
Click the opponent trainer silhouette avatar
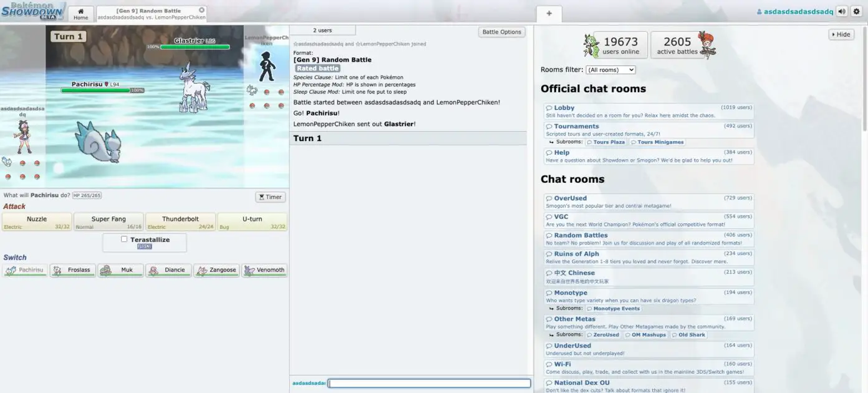point(267,67)
